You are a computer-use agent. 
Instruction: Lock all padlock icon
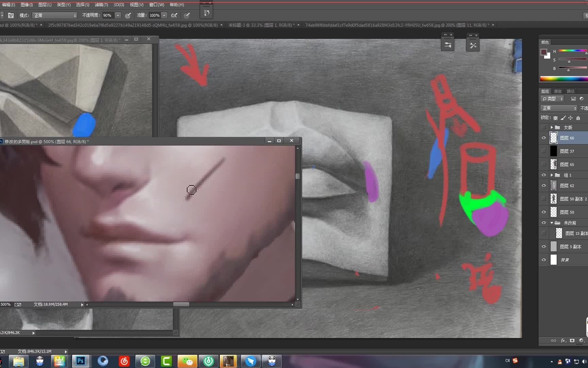pyautogui.click(x=578, y=118)
